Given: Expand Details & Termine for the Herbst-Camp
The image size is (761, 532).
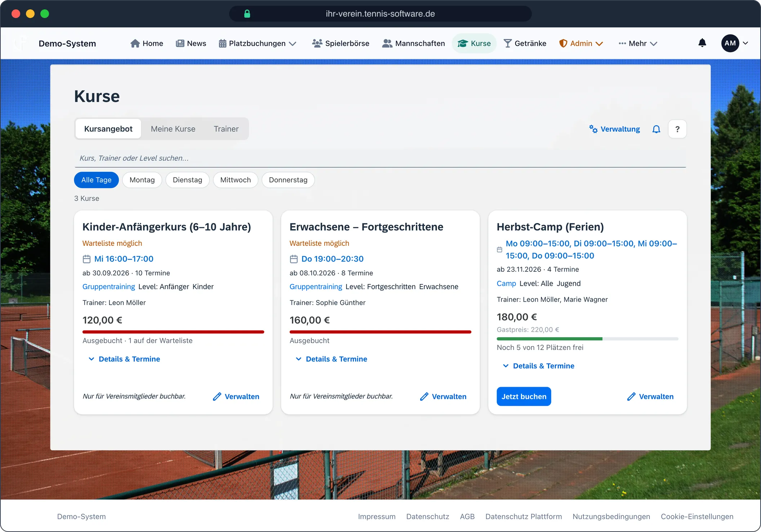Looking at the screenshot, I should pos(539,366).
